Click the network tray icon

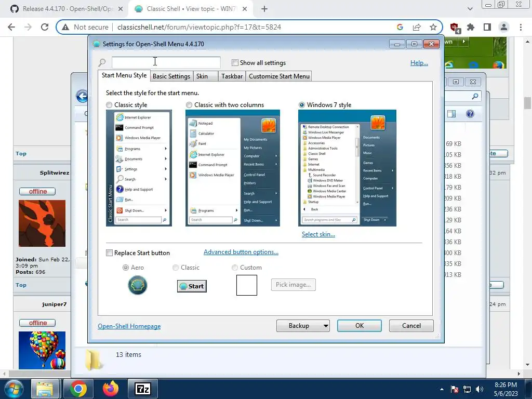click(x=467, y=389)
